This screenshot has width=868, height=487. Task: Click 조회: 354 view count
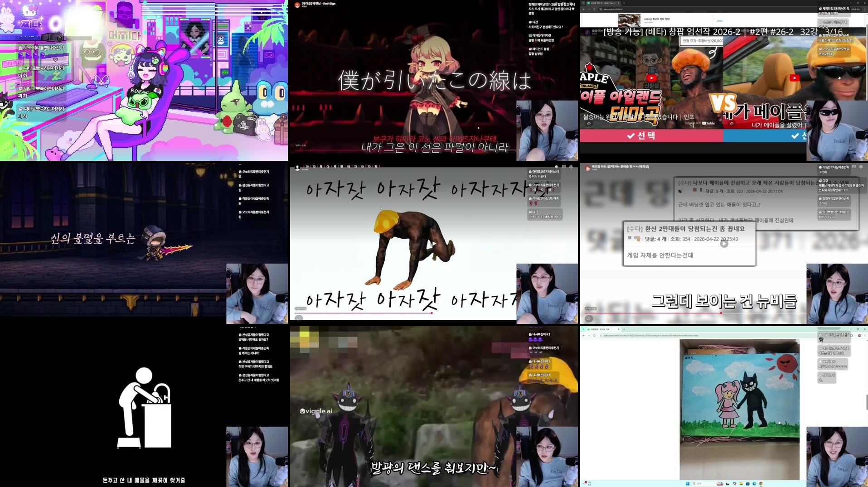point(680,239)
